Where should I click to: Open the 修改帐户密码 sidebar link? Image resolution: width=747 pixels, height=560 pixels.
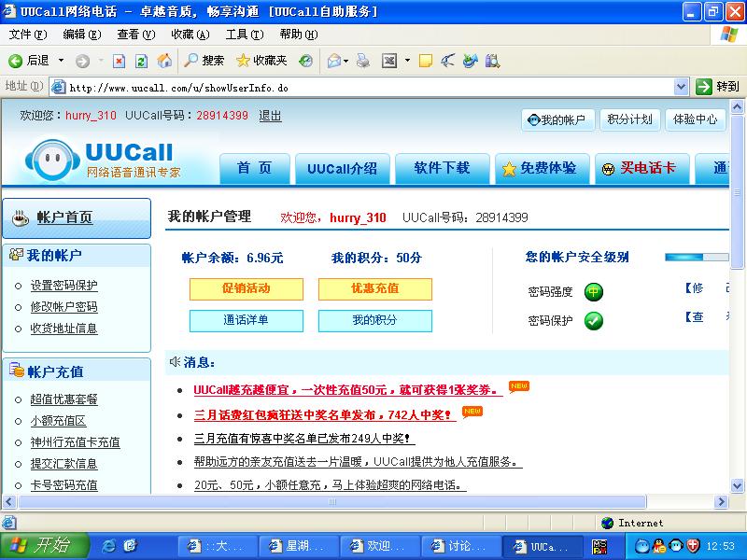click(63, 307)
